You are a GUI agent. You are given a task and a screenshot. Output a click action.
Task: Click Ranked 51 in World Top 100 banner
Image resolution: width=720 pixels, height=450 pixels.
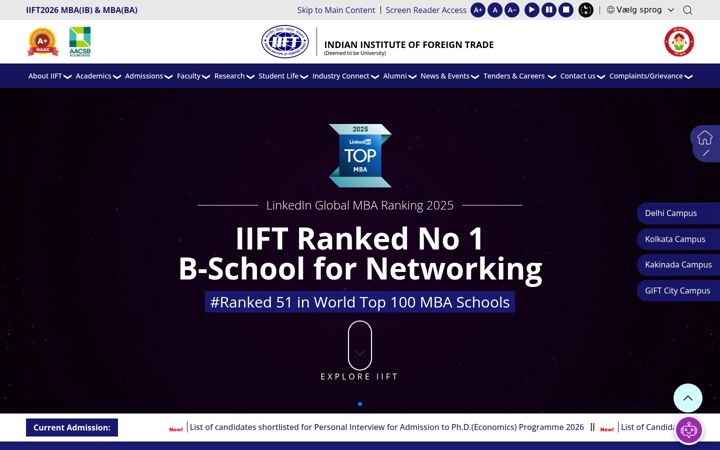360,302
